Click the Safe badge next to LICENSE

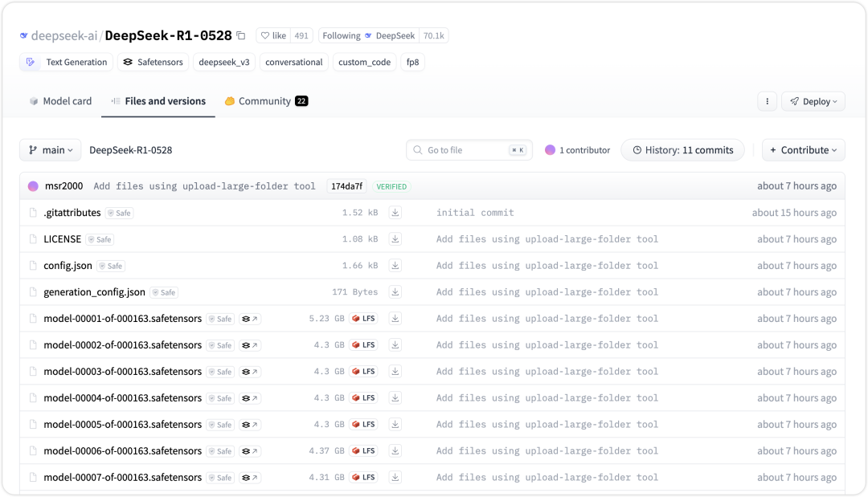coord(100,239)
